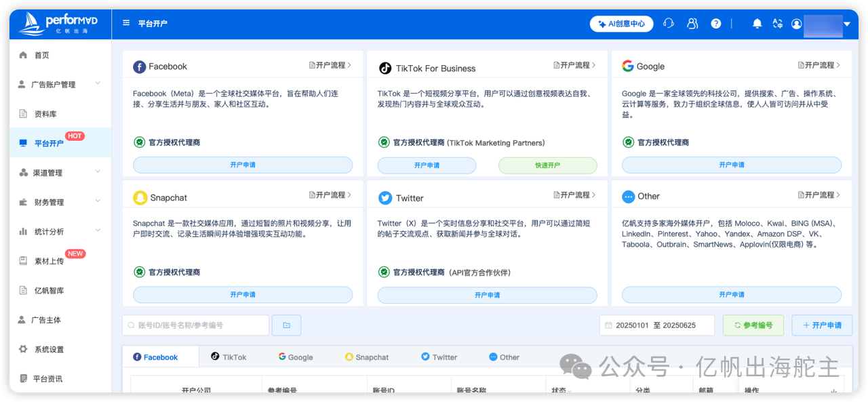Select the Facebook tab
The image size is (868, 402).
point(161,357)
